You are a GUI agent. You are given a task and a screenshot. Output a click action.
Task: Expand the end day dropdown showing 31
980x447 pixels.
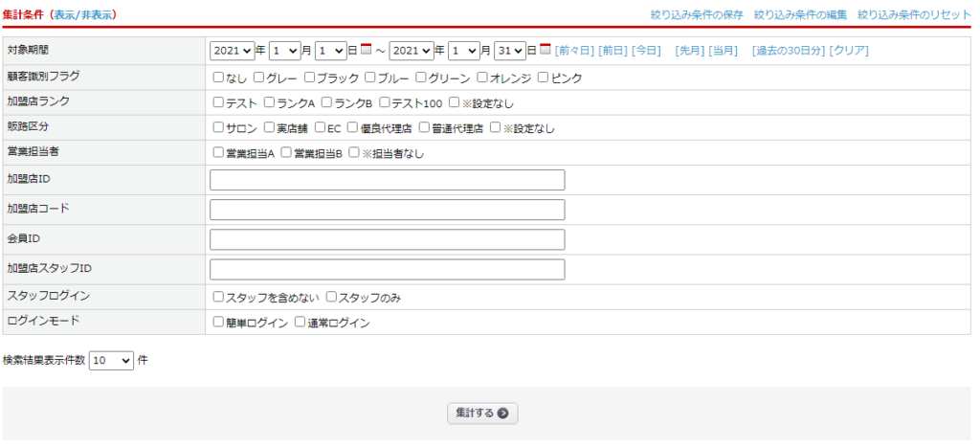(x=510, y=51)
